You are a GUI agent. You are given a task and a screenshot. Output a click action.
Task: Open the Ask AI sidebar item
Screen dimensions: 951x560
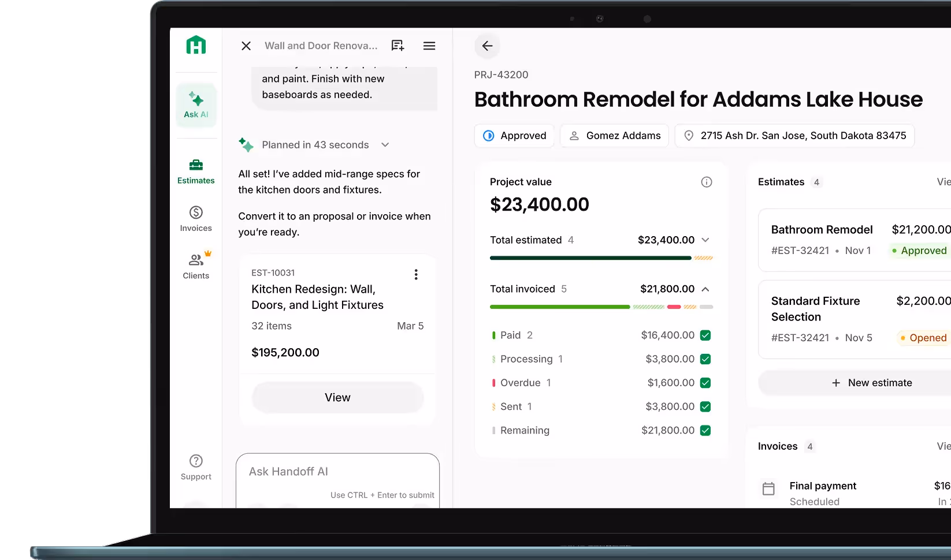[x=196, y=105]
